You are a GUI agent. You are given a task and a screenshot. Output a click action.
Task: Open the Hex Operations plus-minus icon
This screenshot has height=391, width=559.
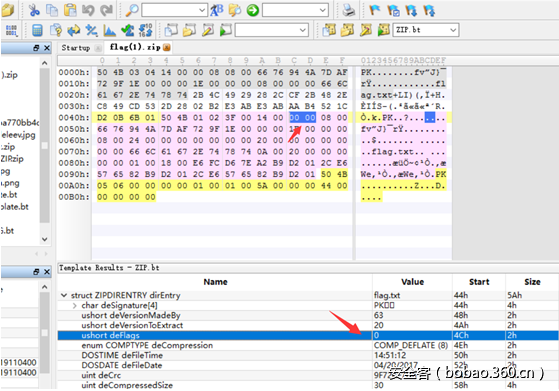(x=92, y=30)
